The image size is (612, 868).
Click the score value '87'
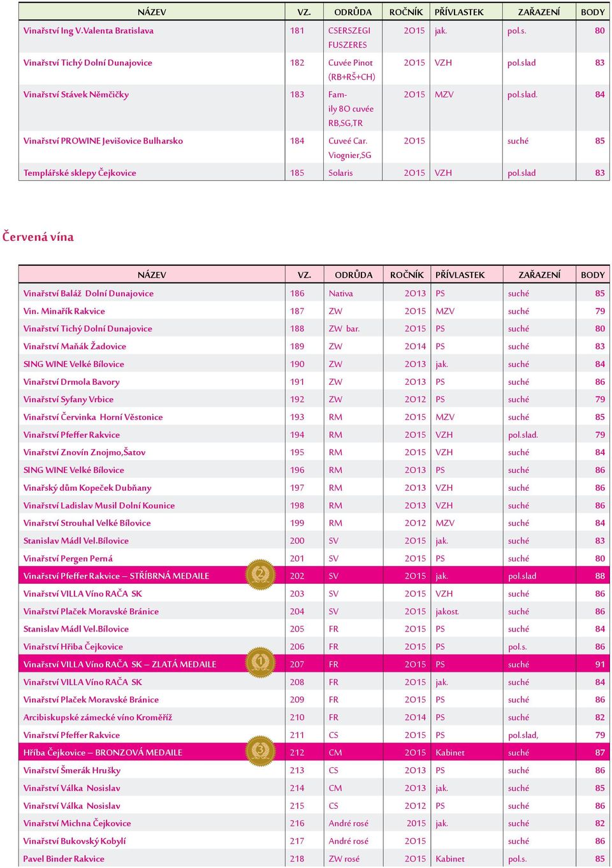coord(600,753)
